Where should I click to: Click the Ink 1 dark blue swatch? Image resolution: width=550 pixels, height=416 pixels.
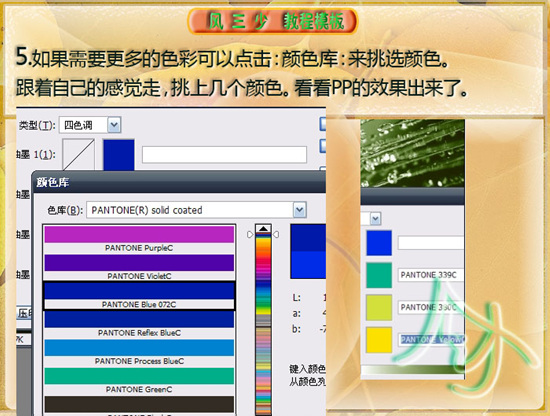pos(119,155)
